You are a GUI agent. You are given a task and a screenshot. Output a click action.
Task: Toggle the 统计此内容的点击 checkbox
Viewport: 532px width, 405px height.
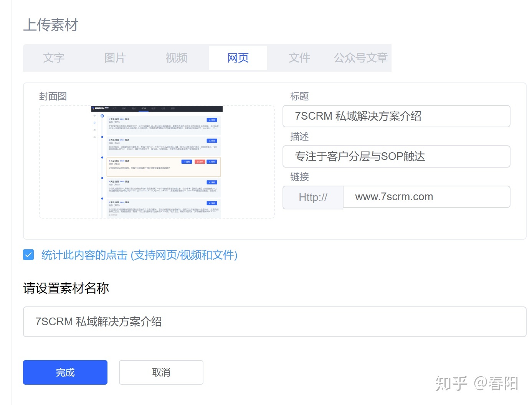click(28, 255)
